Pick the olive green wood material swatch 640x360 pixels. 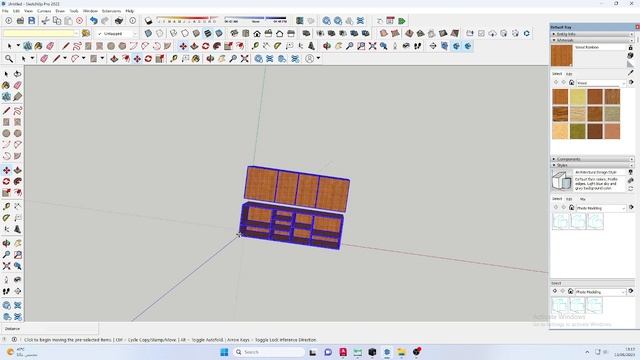coord(578,131)
